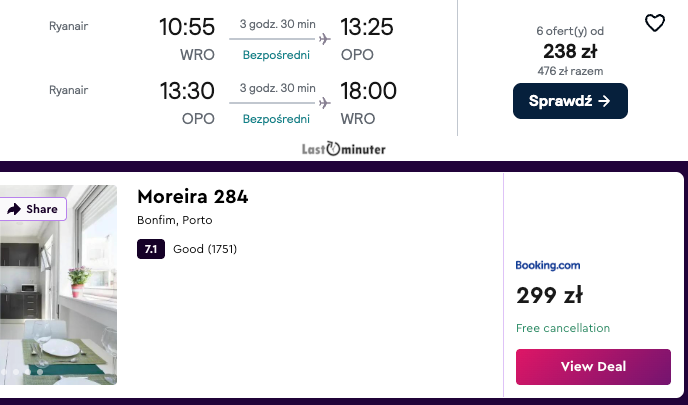Select the 18:00 WRO arrival time

[x=368, y=91]
